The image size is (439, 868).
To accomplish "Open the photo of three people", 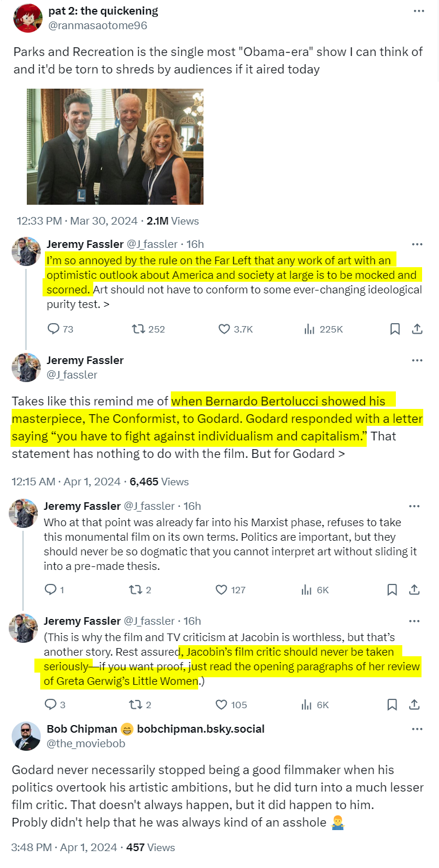I will pyautogui.click(x=115, y=146).
